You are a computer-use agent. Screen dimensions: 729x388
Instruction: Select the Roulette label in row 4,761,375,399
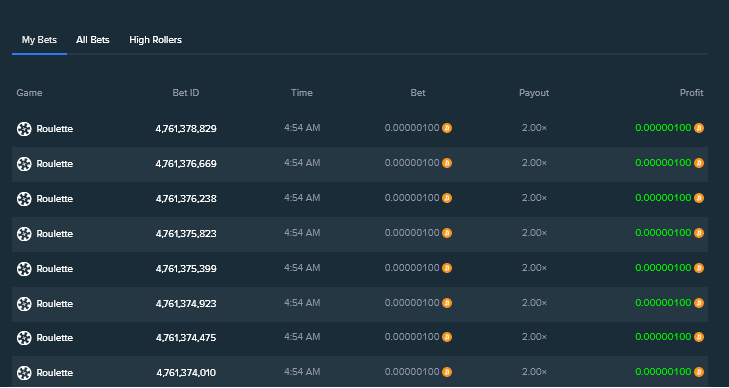(55, 269)
